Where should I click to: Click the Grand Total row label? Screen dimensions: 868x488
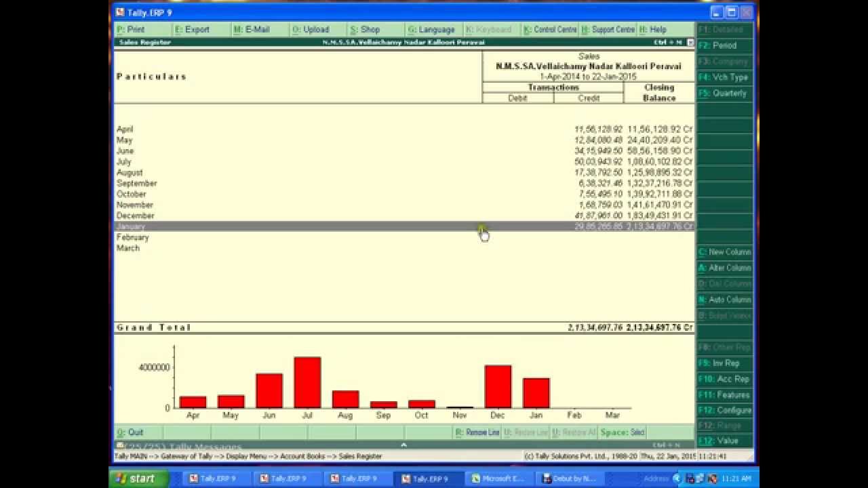click(153, 327)
